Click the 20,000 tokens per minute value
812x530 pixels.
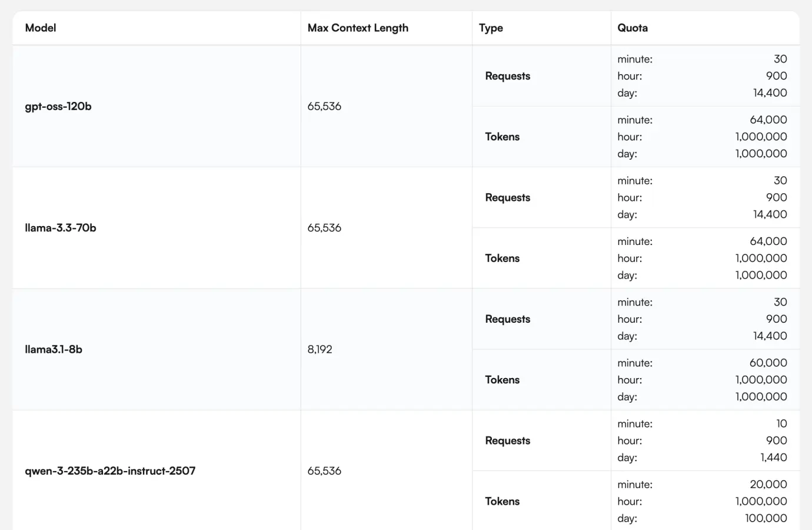pos(768,484)
